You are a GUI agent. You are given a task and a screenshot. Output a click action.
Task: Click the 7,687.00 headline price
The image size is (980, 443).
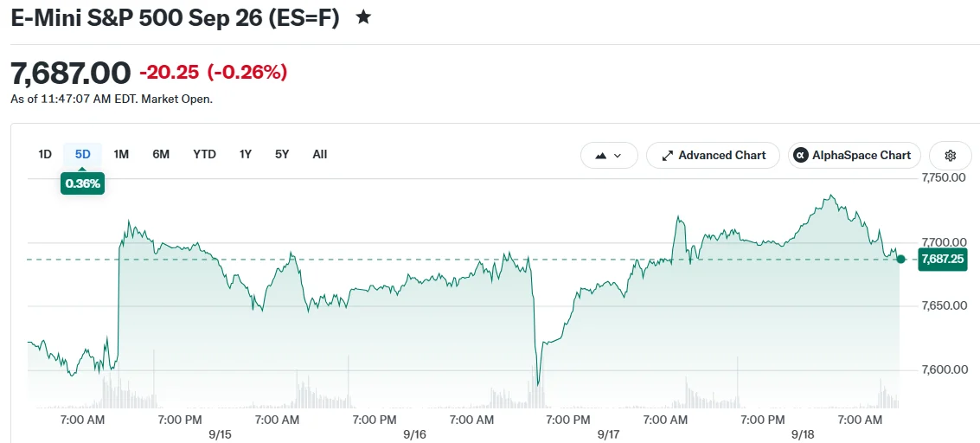71,73
